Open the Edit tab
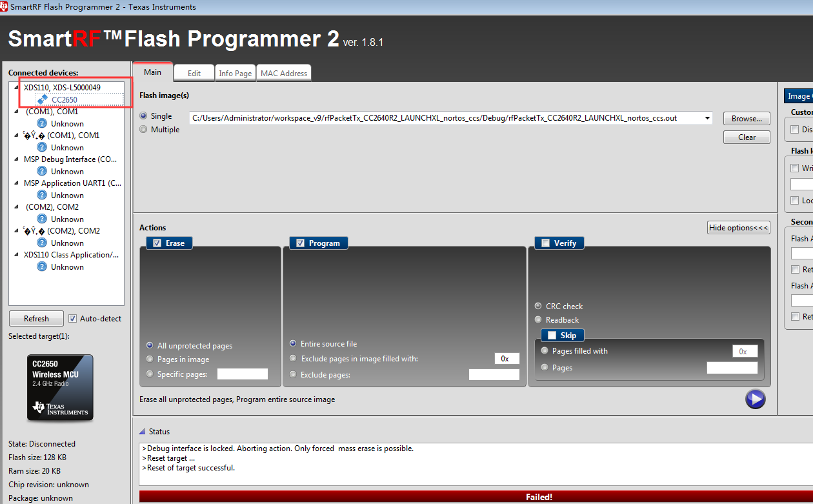This screenshot has height=504, width=813. point(194,73)
